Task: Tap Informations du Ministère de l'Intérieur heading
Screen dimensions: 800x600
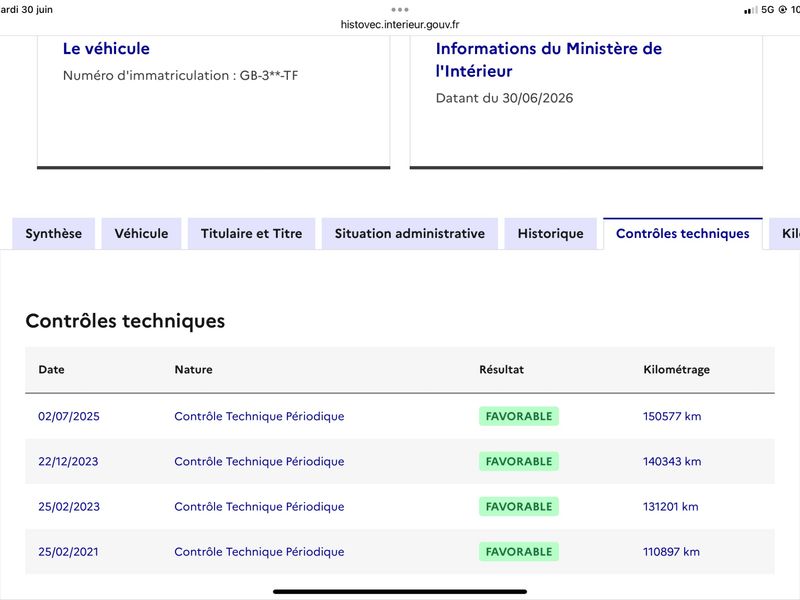Action: pos(548,60)
